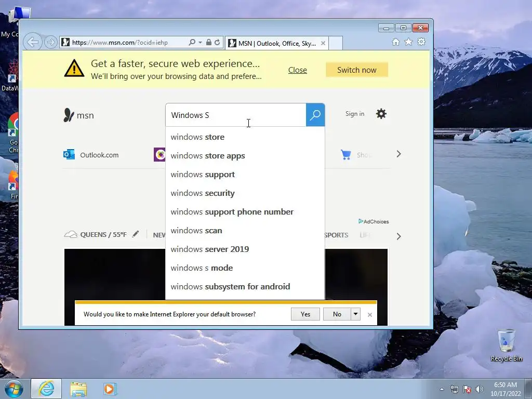This screenshot has width=532, height=399.
Task: Open the address bar autocomplete dropdown arrow
Action: pyautogui.click(x=200, y=43)
